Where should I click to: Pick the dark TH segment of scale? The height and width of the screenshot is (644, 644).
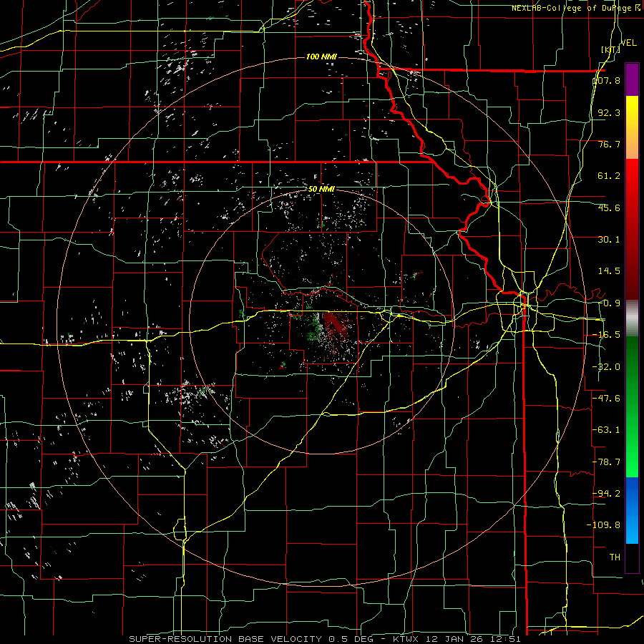(632, 557)
